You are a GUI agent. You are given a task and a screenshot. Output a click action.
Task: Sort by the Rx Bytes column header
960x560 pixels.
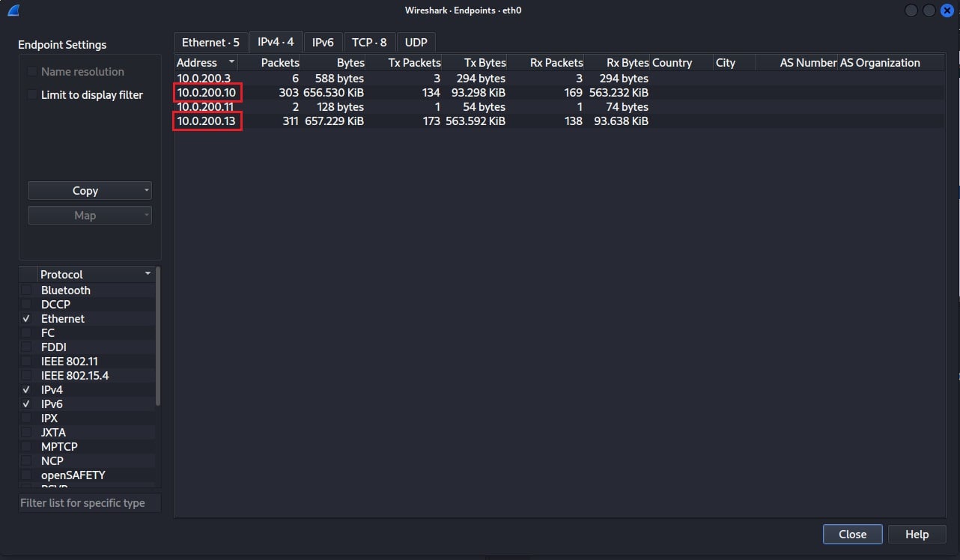[x=617, y=63]
